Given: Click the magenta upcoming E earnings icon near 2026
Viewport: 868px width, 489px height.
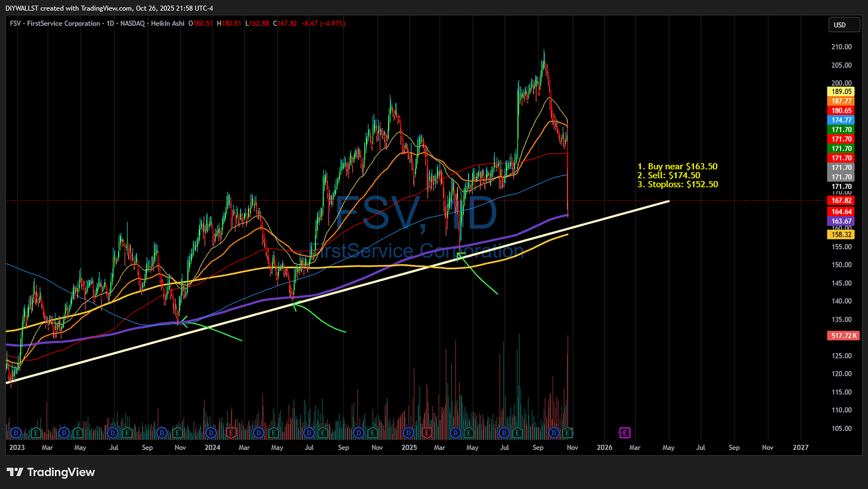Looking at the screenshot, I should tap(624, 433).
